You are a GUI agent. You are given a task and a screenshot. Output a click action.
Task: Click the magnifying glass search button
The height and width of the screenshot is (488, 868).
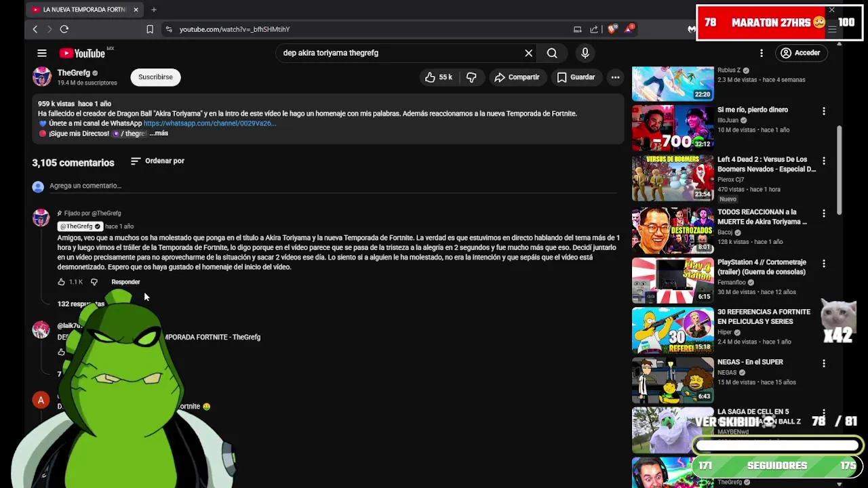(x=552, y=53)
